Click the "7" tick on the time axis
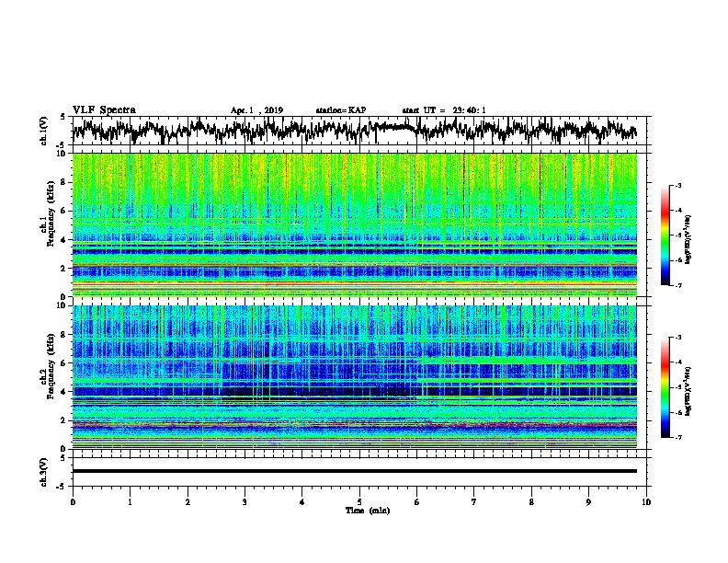The height and width of the screenshot is (563, 728). point(474,502)
